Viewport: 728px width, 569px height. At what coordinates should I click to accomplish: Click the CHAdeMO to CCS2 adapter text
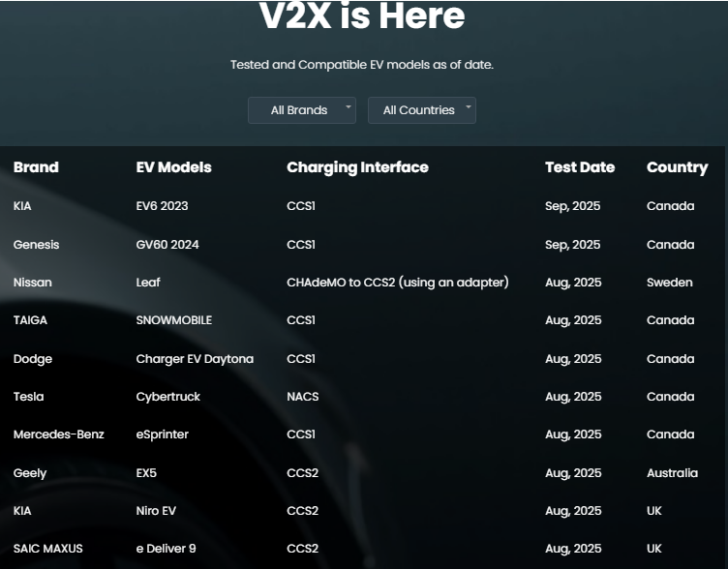tap(397, 283)
